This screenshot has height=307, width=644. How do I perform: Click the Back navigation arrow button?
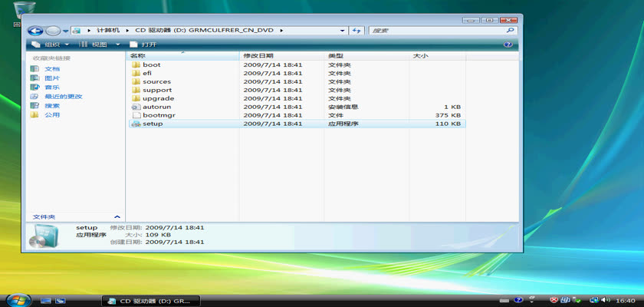pos(35,31)
